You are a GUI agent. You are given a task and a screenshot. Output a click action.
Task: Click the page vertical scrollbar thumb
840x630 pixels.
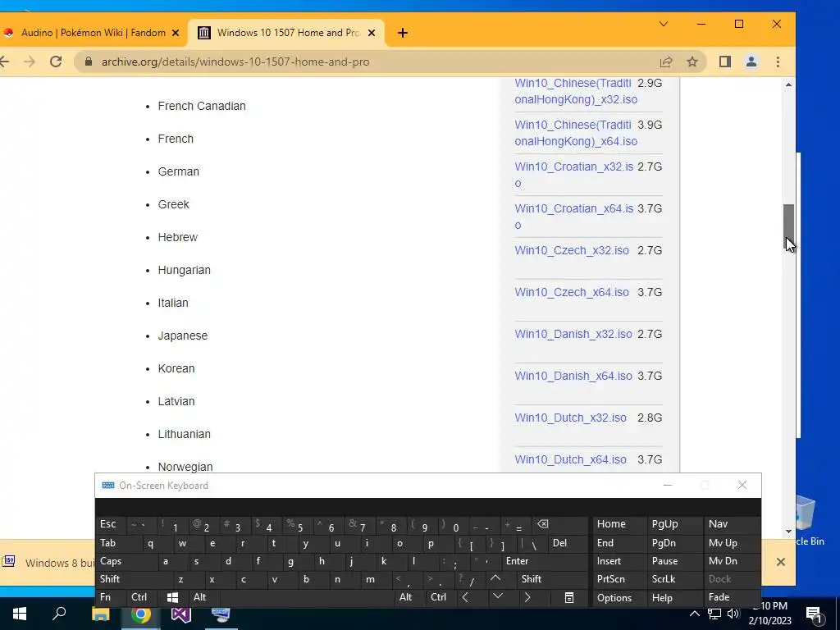[788, 228]
